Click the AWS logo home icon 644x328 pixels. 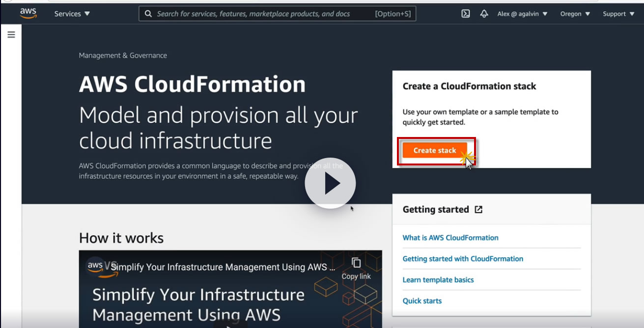pos(28,14)
